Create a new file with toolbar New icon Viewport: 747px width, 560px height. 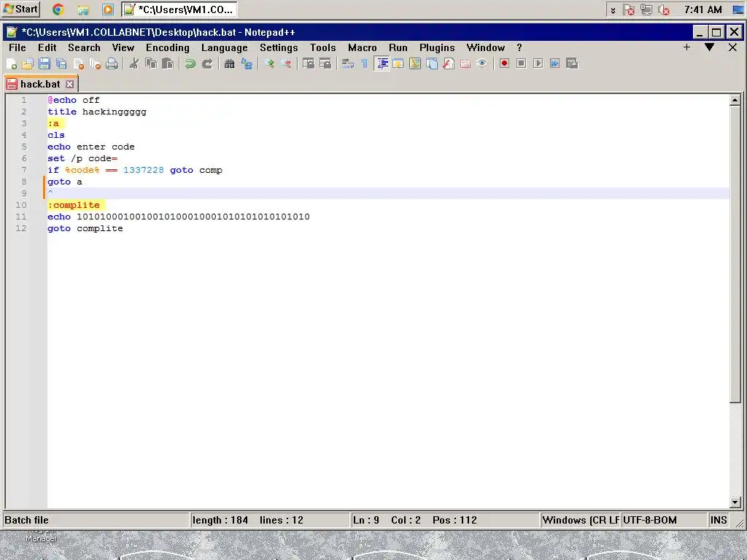pyautogui.click(x=12, y=64)
